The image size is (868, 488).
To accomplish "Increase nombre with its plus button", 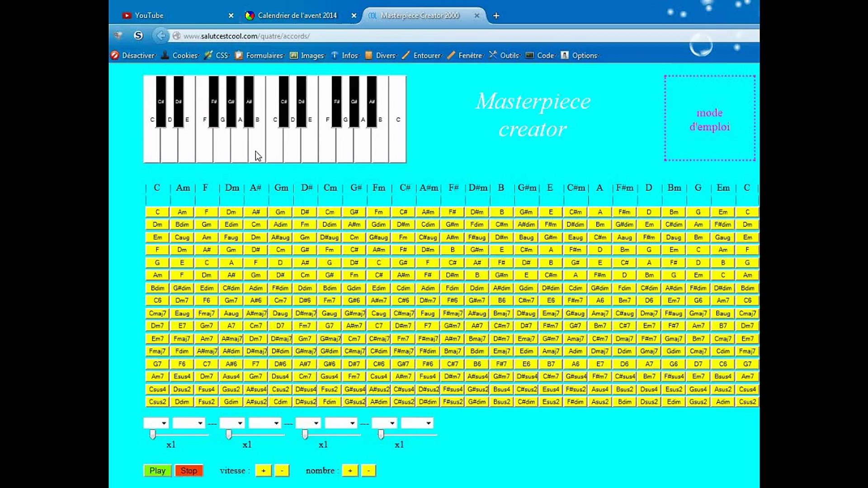I will coord(350,471).
